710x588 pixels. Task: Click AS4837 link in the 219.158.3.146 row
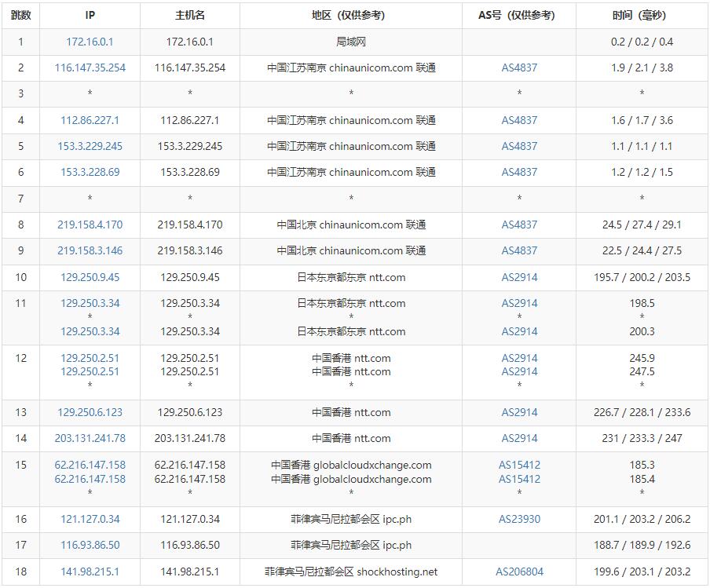point(519,250)
